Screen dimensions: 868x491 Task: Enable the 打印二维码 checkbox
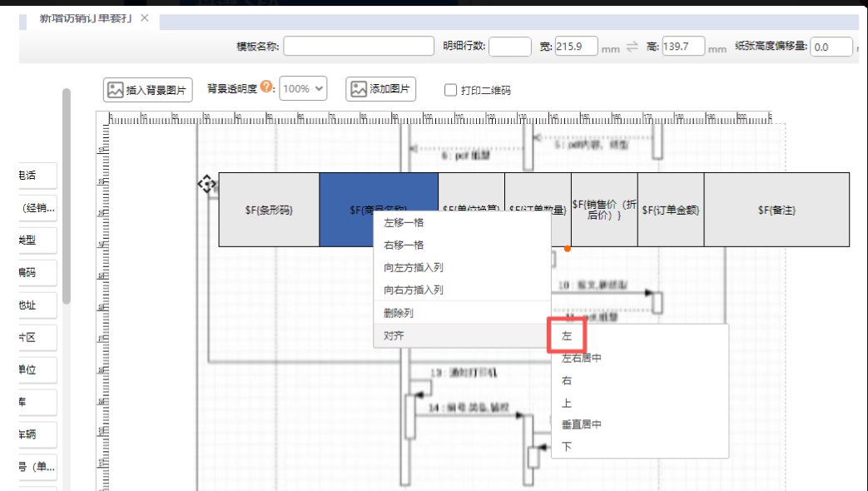pyautogui.click(x=450, y=90)
